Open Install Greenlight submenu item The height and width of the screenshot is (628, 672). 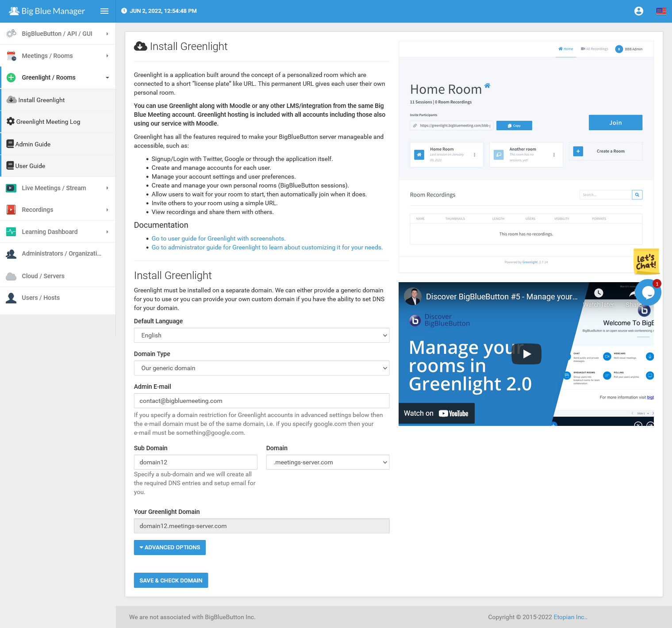(x=58, y=100)
